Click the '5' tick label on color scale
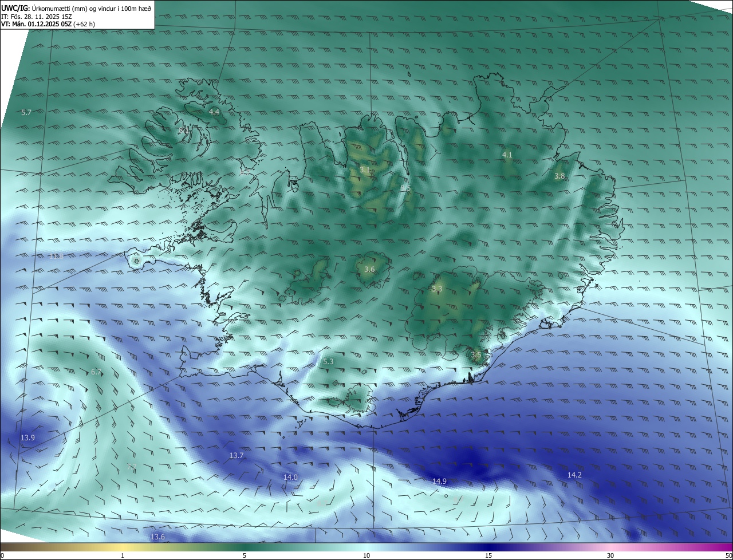733x560 pixels. click(245, 556)
